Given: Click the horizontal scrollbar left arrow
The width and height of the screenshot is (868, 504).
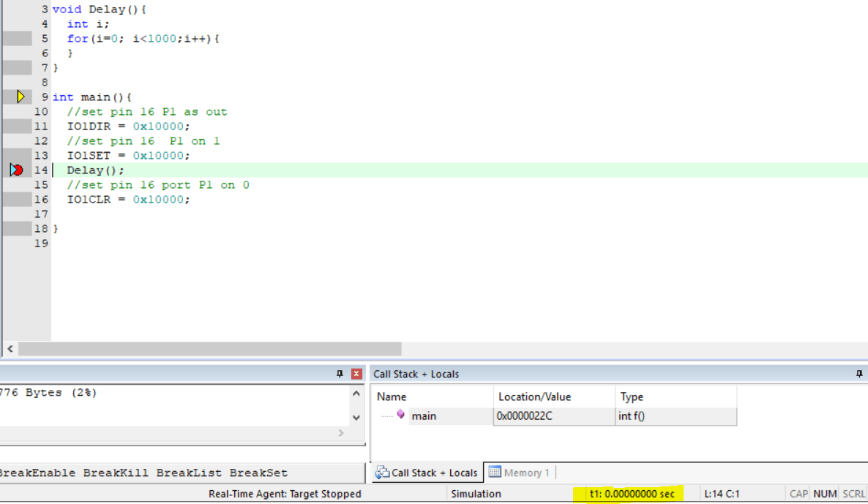Looking at the screenshot, I should point(9,349).
